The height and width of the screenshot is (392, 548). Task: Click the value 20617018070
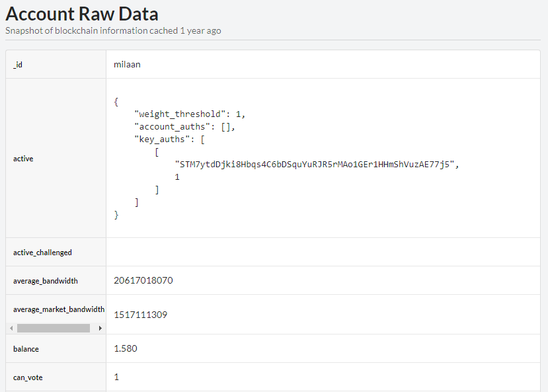coord(143,280)
